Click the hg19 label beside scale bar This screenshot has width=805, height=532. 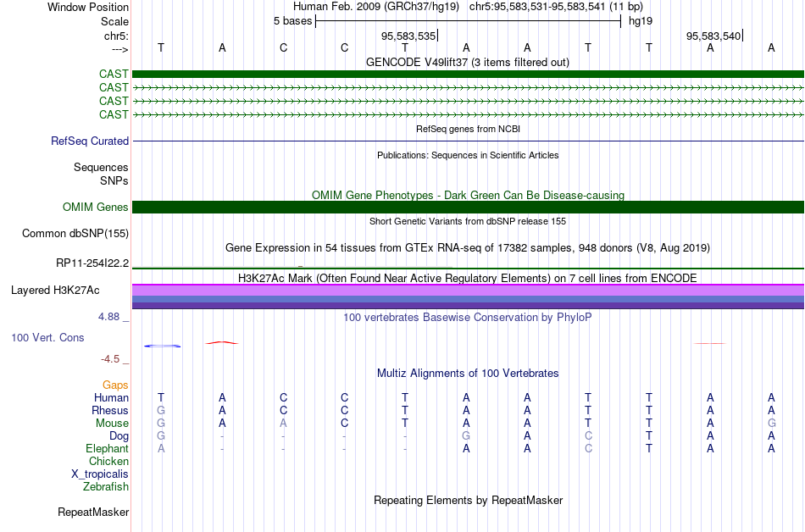(641, 21)
